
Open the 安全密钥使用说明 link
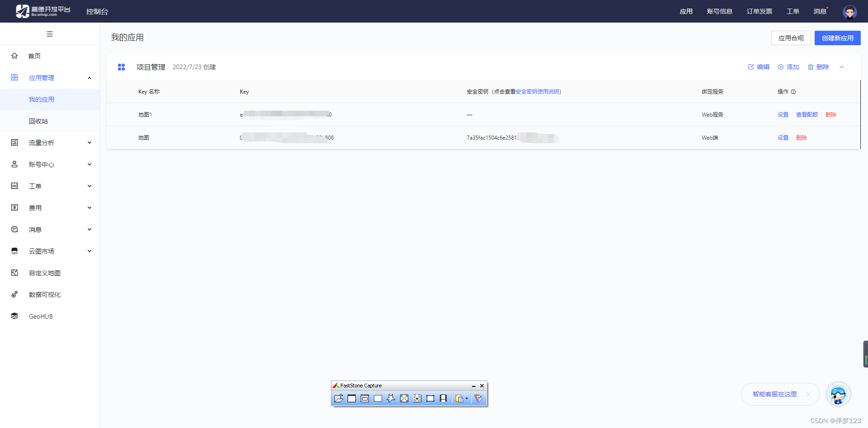(537, 92)
